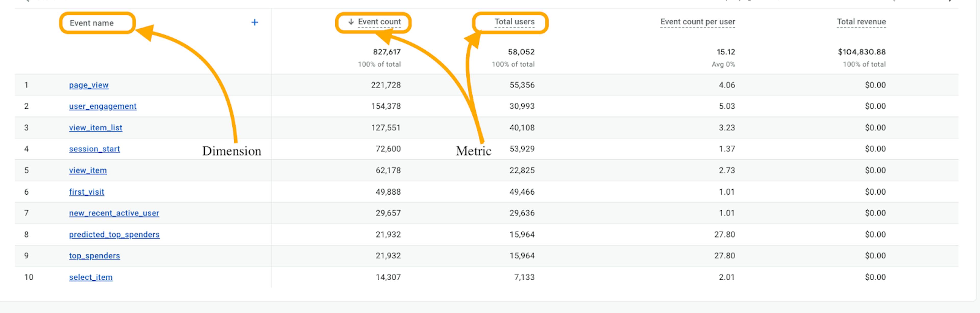980x313 pixels.
Task: Open new_recent_active_user event details
Action: pyautogui.click(x=114, y=213)
